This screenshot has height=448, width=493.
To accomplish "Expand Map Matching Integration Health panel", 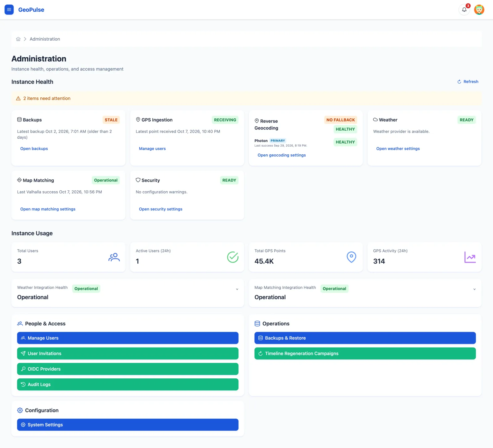I will tap(474, 289).
